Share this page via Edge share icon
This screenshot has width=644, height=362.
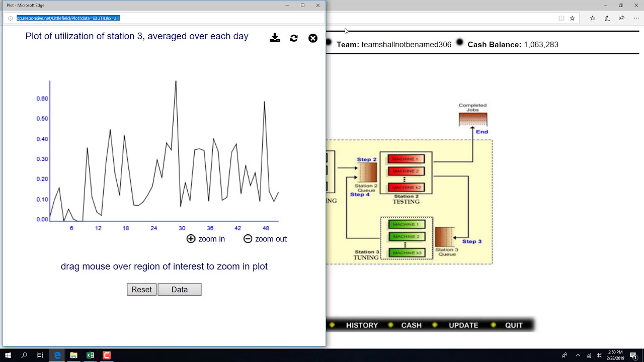tap(622, 18)
